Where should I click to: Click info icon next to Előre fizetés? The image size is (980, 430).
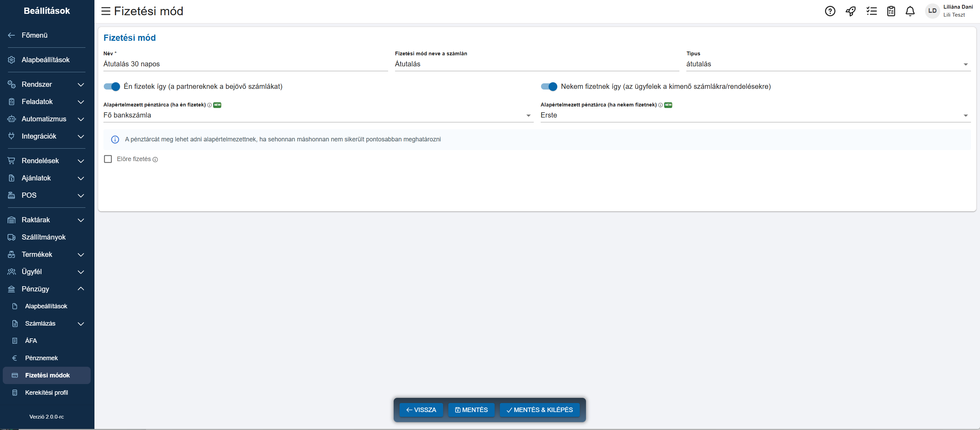155,160
